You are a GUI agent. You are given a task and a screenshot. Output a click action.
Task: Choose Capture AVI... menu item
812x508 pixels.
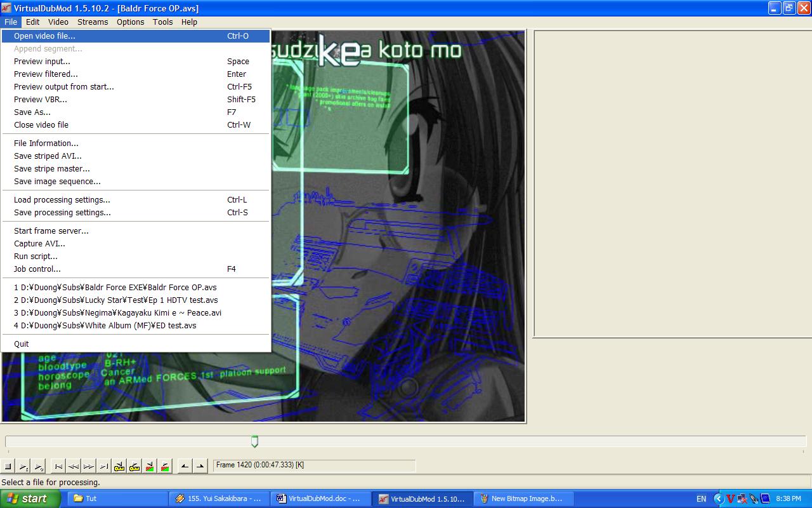136,244
